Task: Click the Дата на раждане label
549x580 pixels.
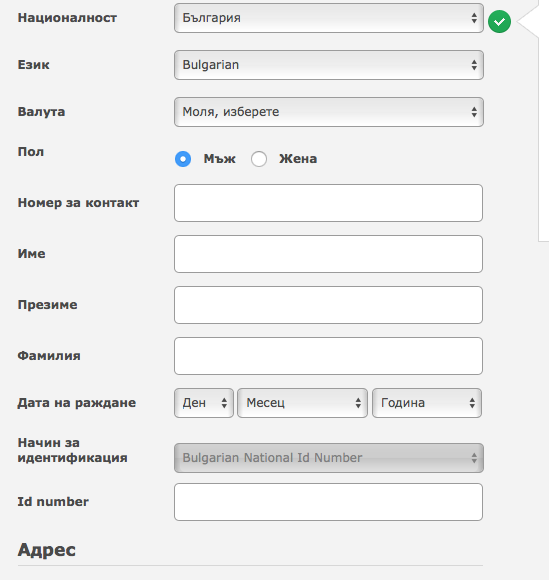Action: point(77,403)
